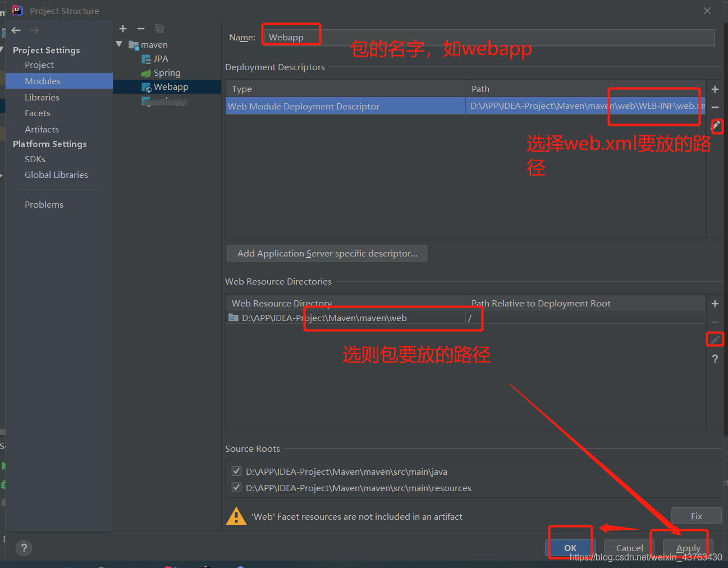Add a deployment descriptor with plus
This screenshot has height=568, width=728.
pyautogui.click(x=715, y=89)
